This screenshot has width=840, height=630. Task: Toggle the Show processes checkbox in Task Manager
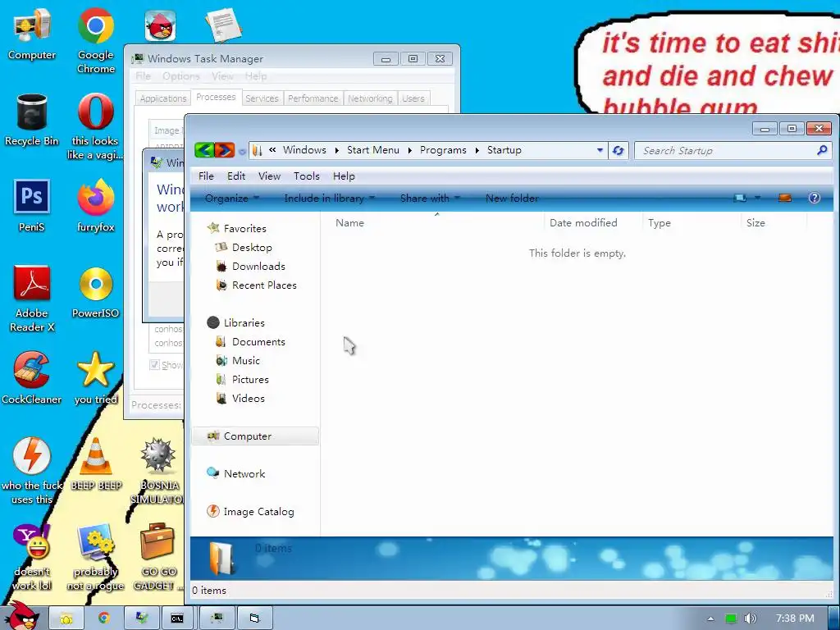[155, 365]
